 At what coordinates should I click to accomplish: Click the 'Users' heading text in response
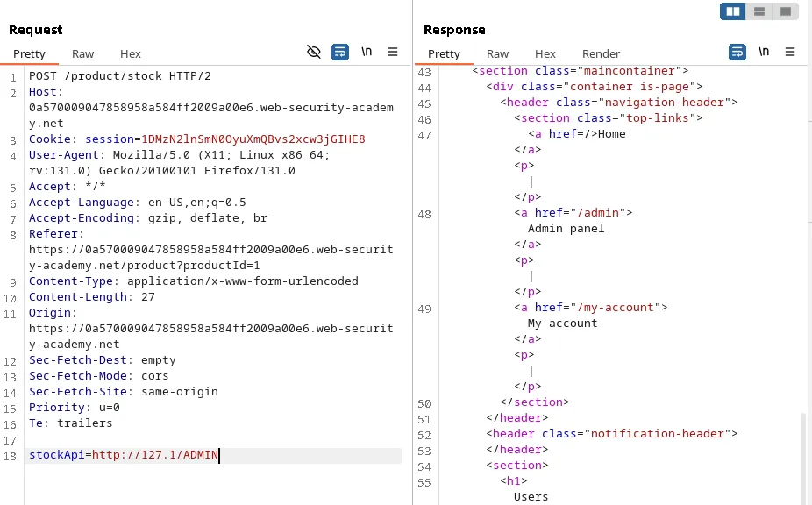[531, 497]
